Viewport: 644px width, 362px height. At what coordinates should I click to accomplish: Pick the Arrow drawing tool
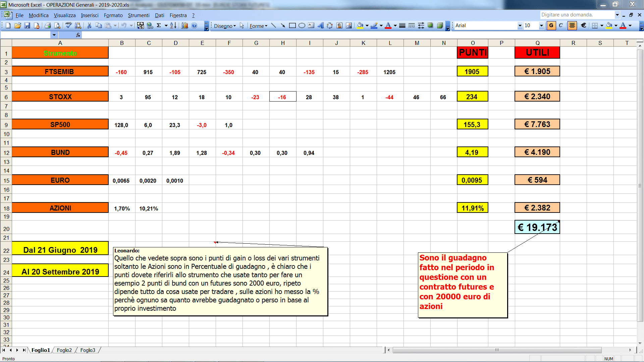click(283, 25)
